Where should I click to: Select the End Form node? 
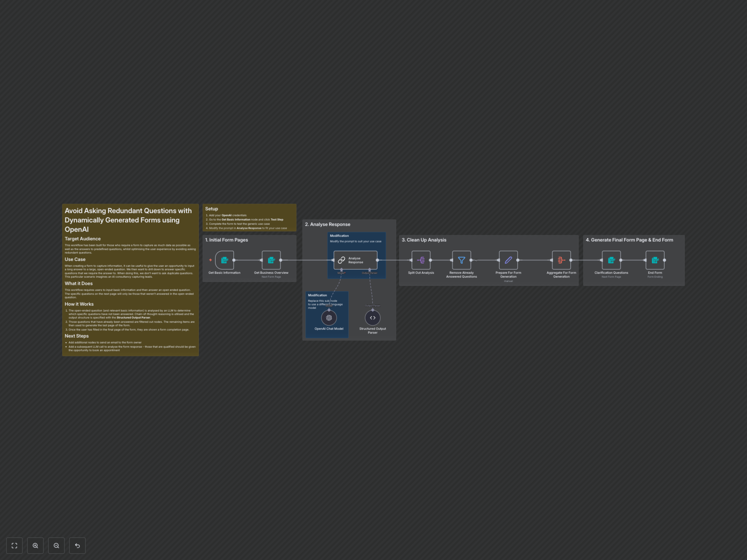click(x=655, y=260)
